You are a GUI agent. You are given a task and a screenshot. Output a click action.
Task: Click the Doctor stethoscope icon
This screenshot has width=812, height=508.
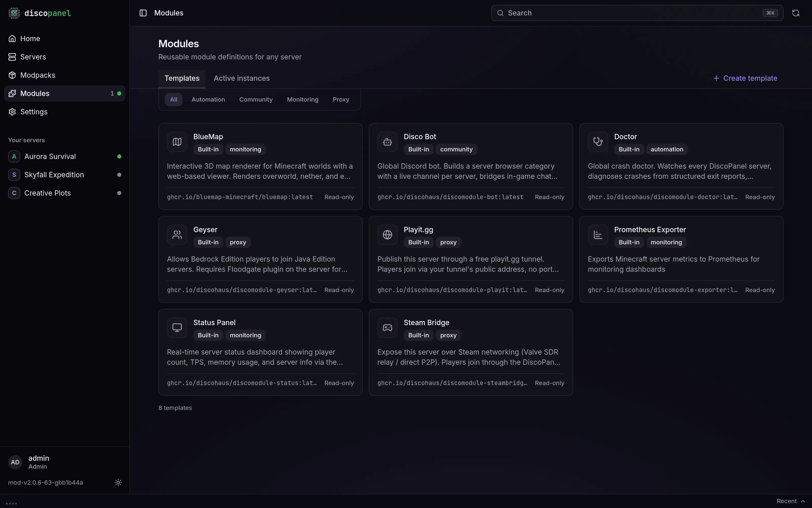(x=598, y=142)
